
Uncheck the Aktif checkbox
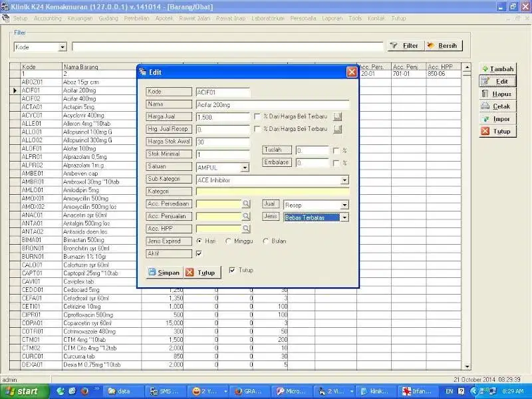199,253
